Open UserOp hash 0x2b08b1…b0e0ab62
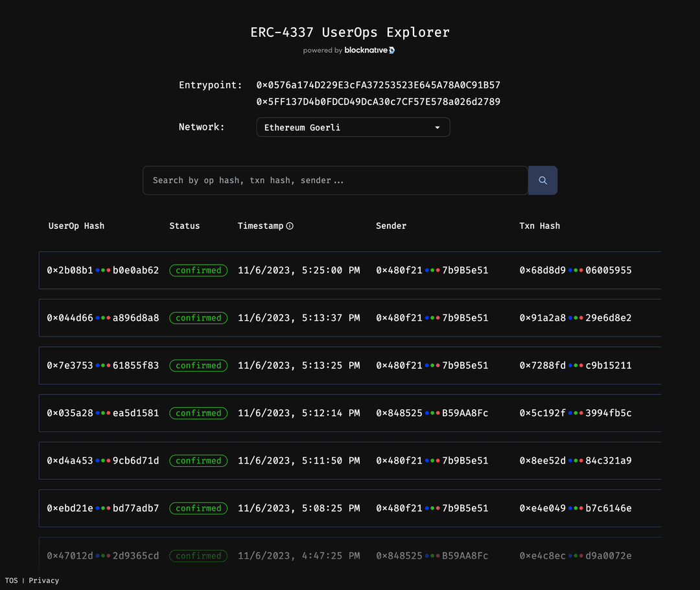 [102, 270]
